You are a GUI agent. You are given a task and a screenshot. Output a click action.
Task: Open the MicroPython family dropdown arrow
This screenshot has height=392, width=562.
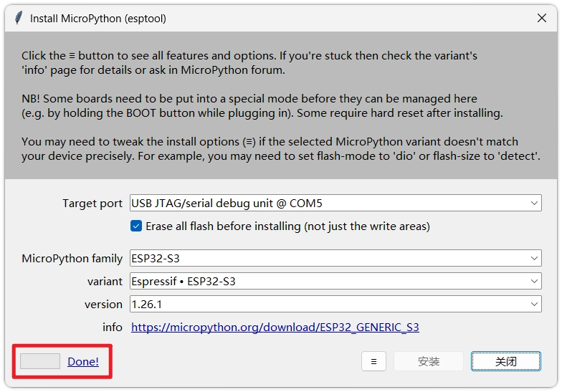click(535, 258)
